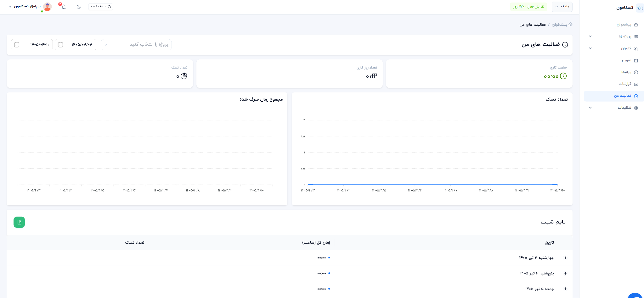Expand the Thursday 4 Tir 1405 row
Image resolution: width=644 pixels, height=298 pixels.
[565, 273]
